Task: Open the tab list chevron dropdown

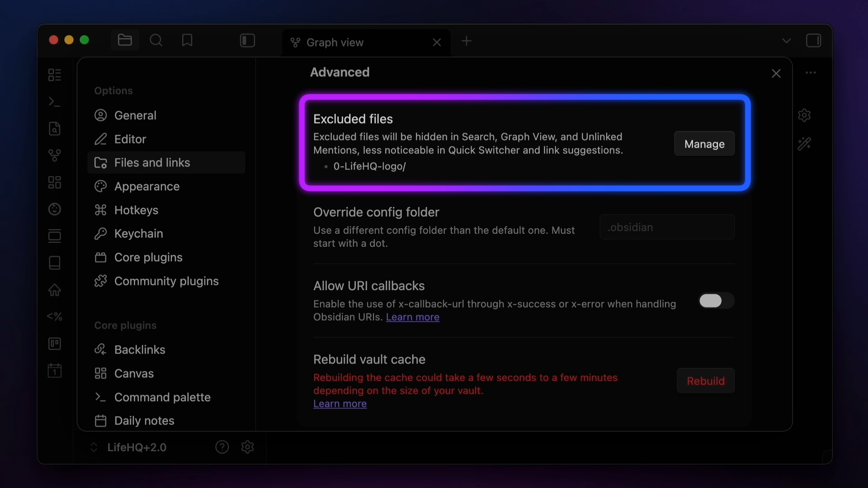Action: coord(786,41)
